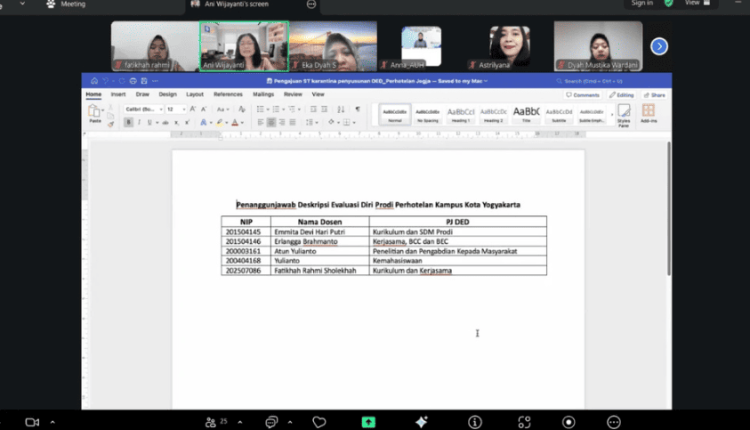The height and width of the screenshot is (430, 750).
Task: Toggle Align Right
Action: pyautogui.click(x=282, y=123)
